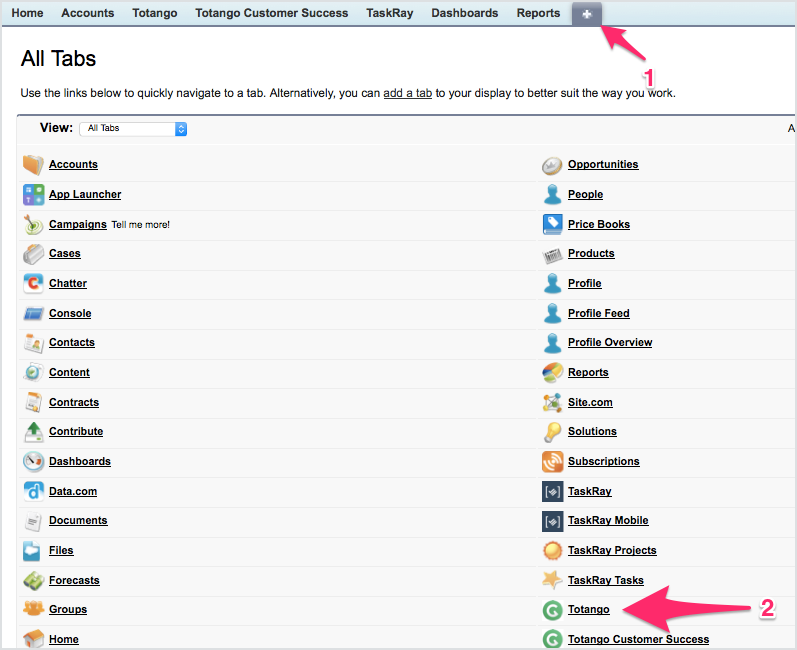Open the Products link
The height and width of the screenshot is (650, 797).
point(591,254)
